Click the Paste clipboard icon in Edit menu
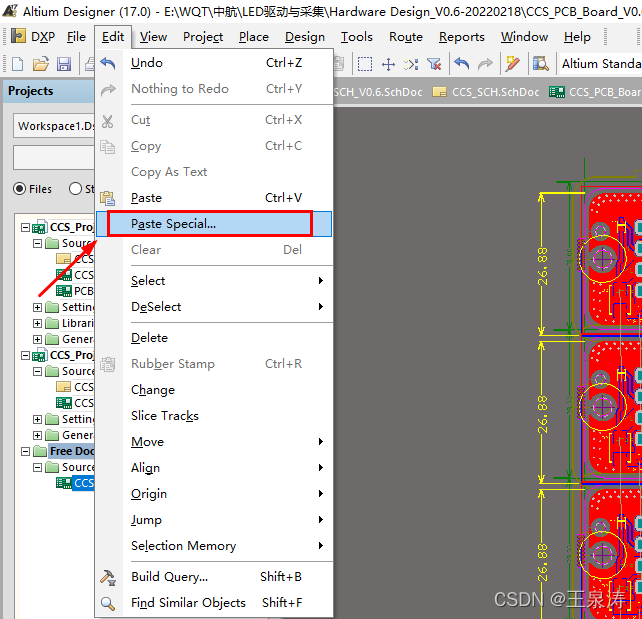This screenshot has width=642, height=619. [x=108, y=198]
